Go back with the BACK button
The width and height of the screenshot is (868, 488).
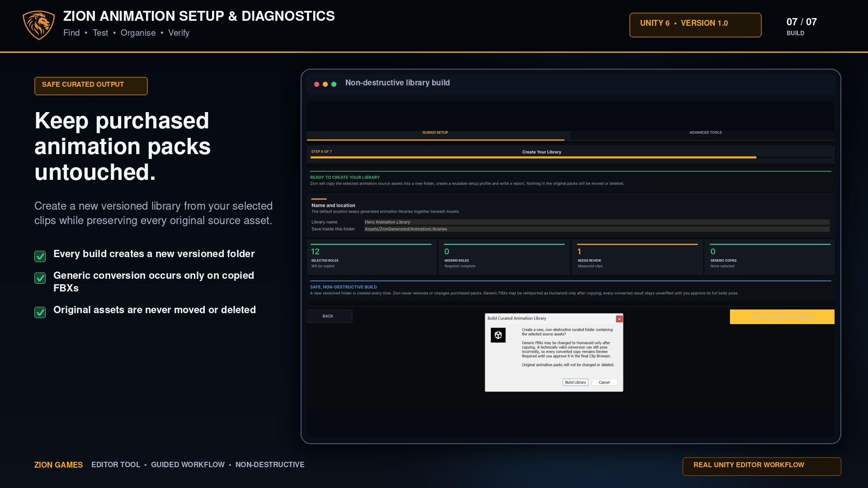tap(329, 316)
